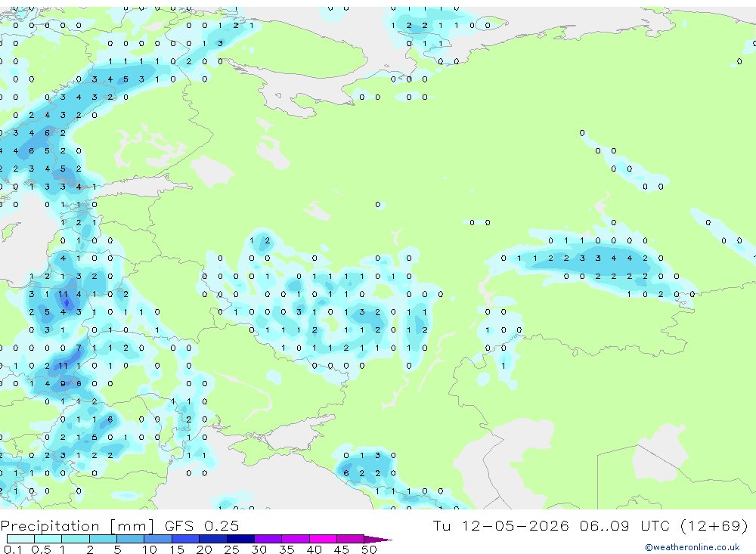Viewport: 756px width, 554px height.
Task: Click the legend swatch between 10 and 15
Action: click(x=158, y=539)
